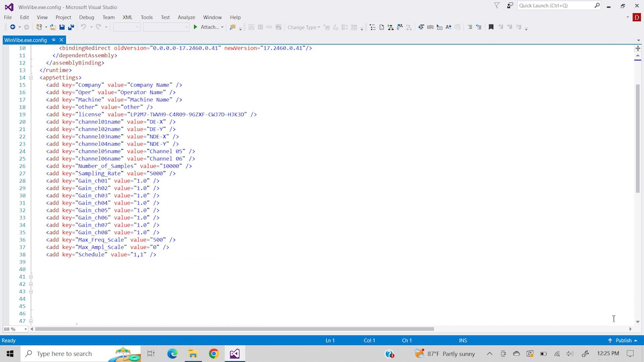Image resolution: width=644 pixels, height=362 pixels.
Task: Open Microsoft Edge from the taskbar
Action: pos(172,354)
